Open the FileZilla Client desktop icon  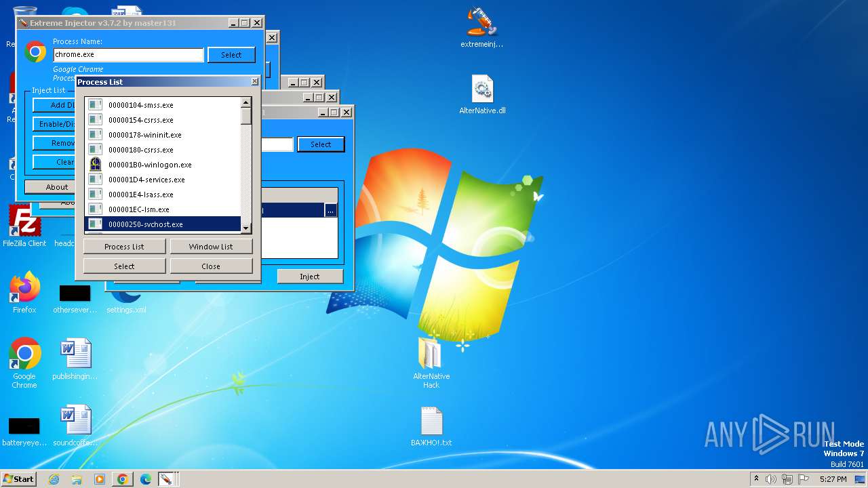(x=24, y=226)
